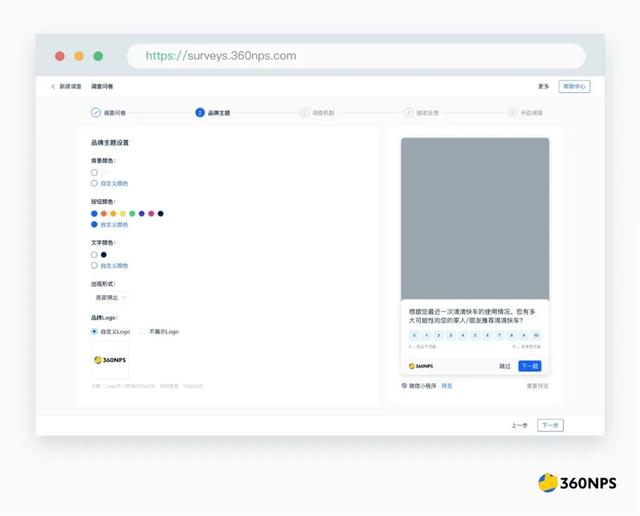Viewport: 640px width, 516px height.
Task: Select 自定义Logo radio option
Action: coord(94,331)
